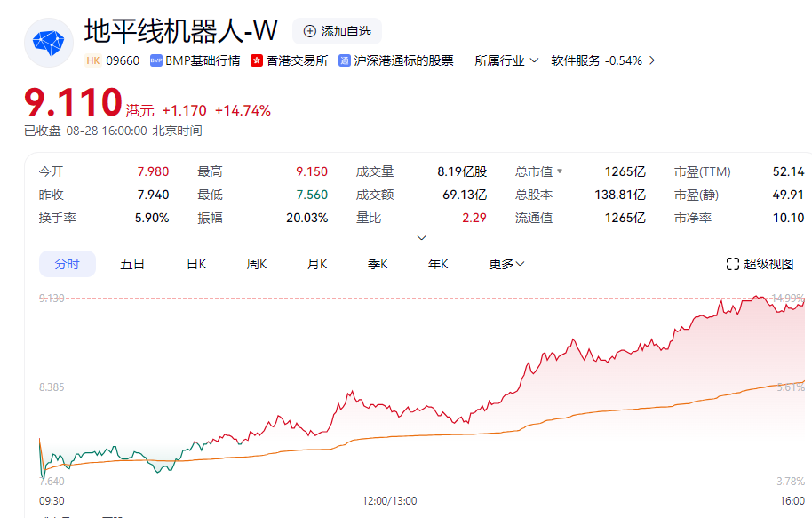
Task: Click the 市净率 value 10.10
Action: click(x=788, y=218)
